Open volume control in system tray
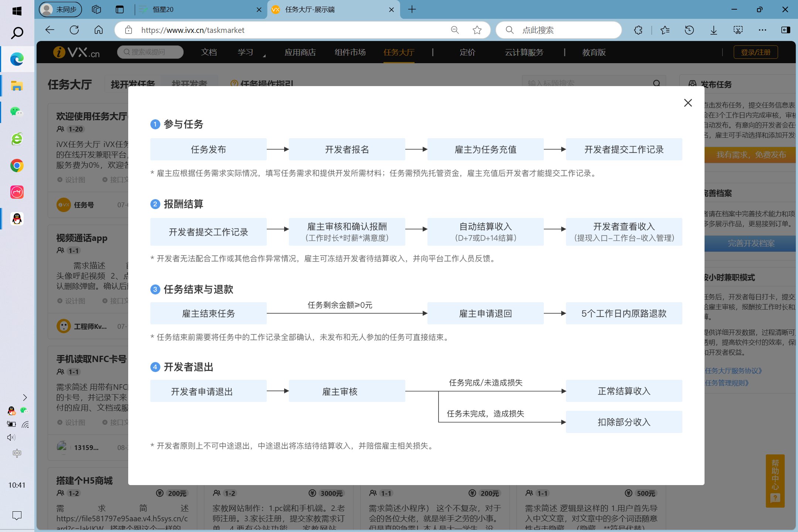Viewport: 798px width, 532px height. coord(11,437)
